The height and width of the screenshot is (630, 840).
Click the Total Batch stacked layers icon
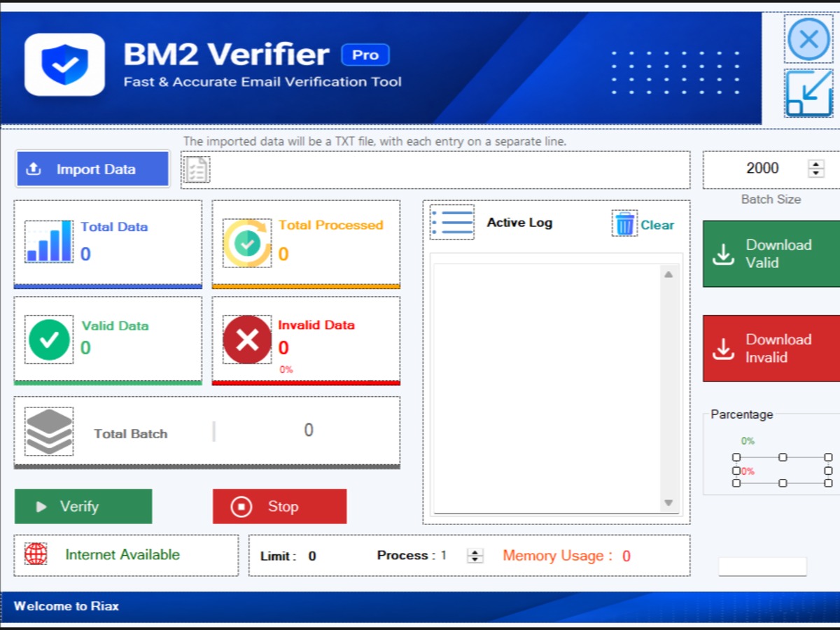[49, 431]
